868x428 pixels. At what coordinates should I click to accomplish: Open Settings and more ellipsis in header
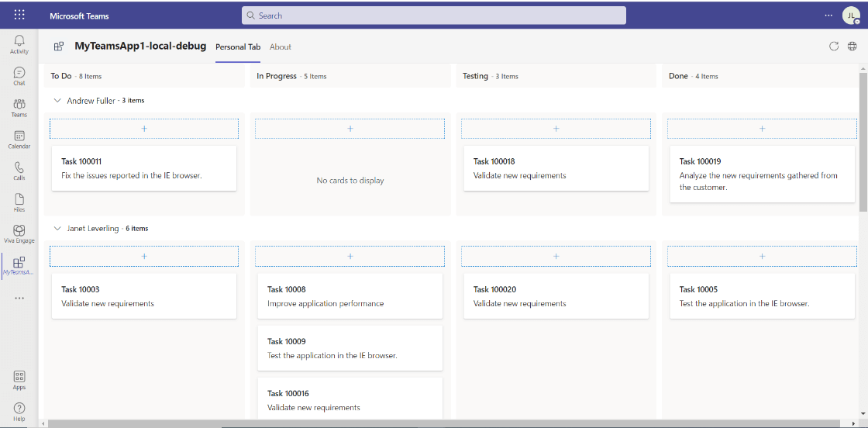828,16
